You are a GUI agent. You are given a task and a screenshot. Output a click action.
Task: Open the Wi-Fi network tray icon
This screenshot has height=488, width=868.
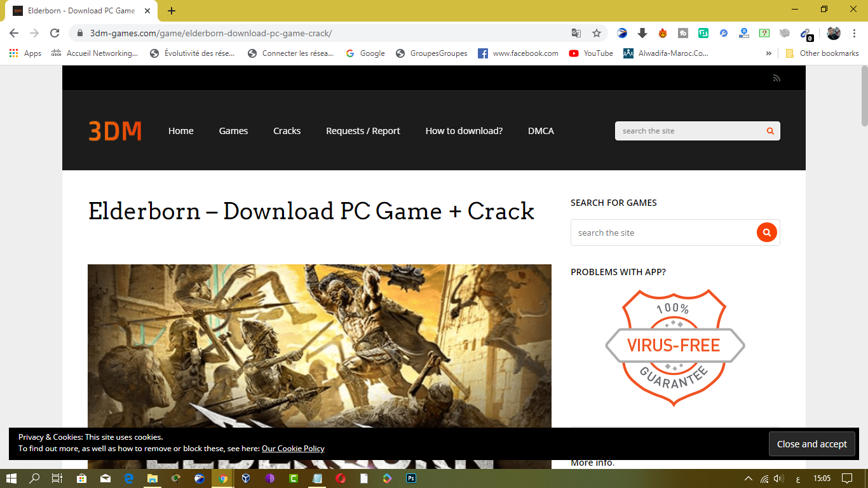click(764, 478)
